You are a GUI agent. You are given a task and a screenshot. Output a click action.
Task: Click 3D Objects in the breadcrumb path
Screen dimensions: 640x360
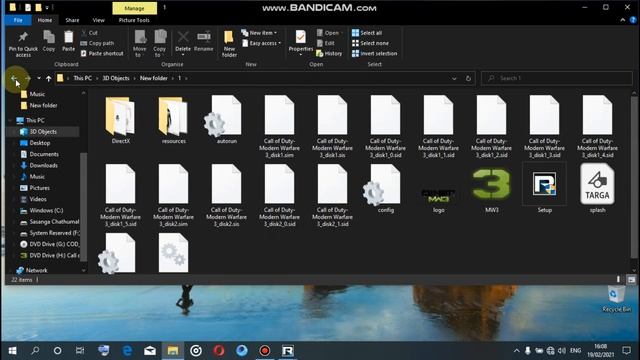pos(116,78)
